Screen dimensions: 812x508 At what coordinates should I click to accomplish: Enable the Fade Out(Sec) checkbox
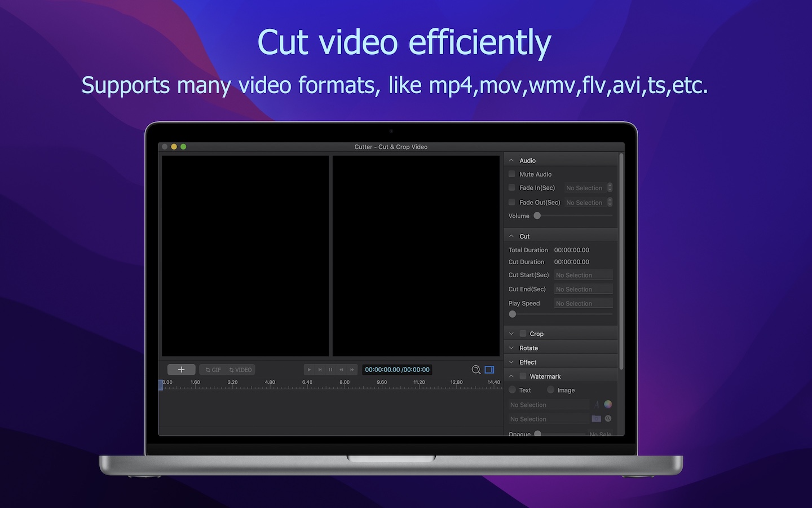coord(512,202)
